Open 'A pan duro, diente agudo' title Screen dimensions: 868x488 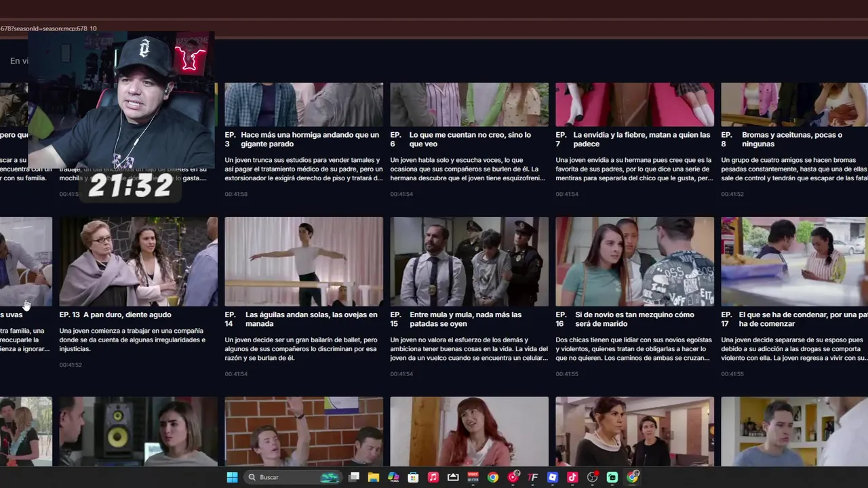[x=127, y=314]
